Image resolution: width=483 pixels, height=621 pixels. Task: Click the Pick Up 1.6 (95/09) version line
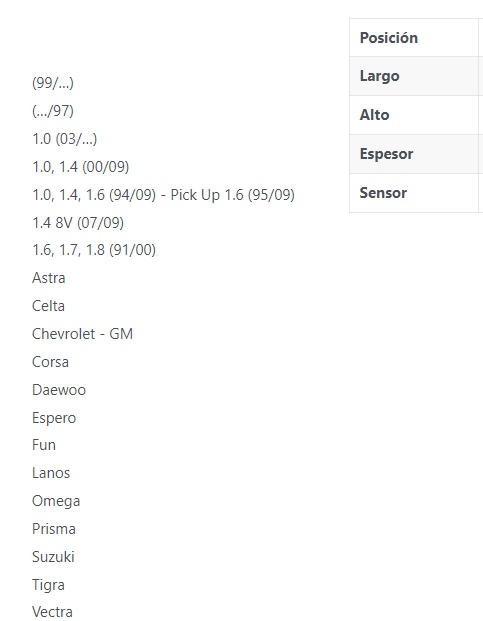(x=163, y=195)
